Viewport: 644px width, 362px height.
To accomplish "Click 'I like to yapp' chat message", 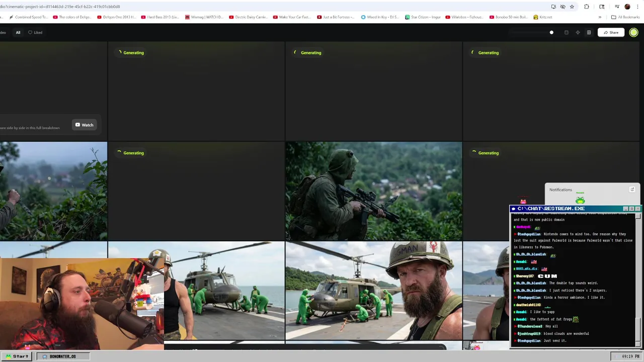I will click(x=542, y=312).
